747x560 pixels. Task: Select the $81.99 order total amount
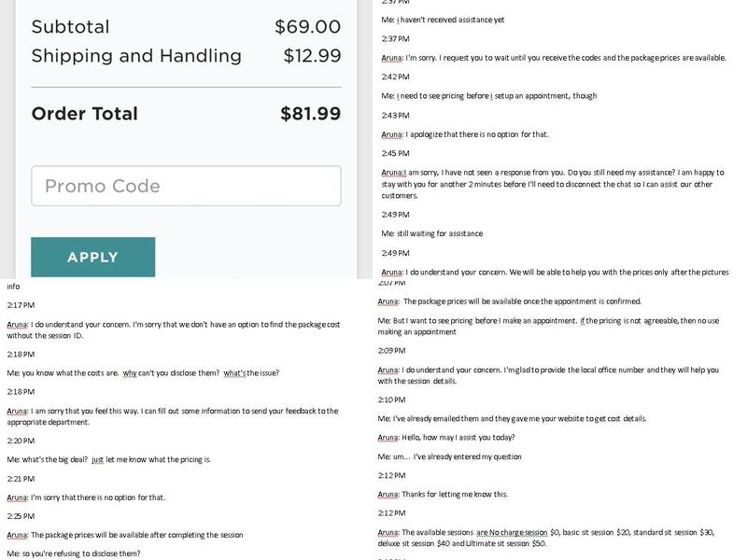310,114
